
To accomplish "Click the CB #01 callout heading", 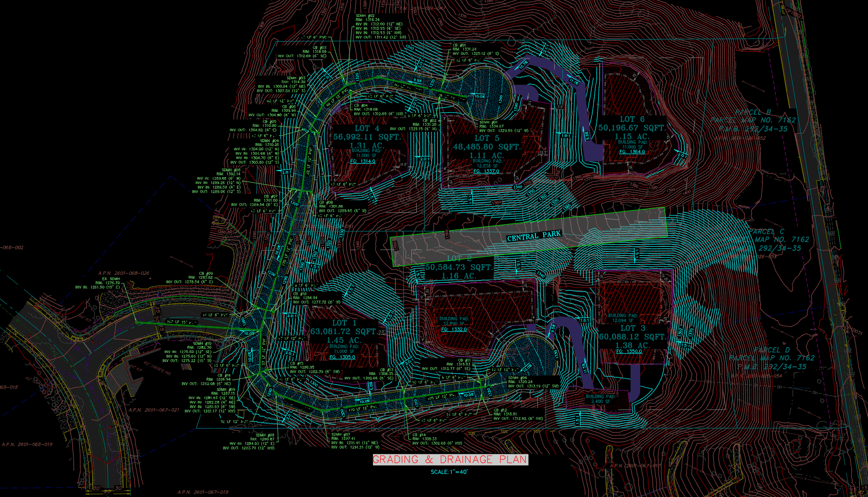I will tap(459, 45).
